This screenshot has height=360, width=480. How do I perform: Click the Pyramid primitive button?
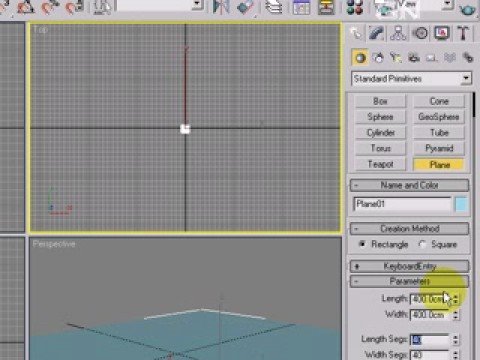click(439, 148)
